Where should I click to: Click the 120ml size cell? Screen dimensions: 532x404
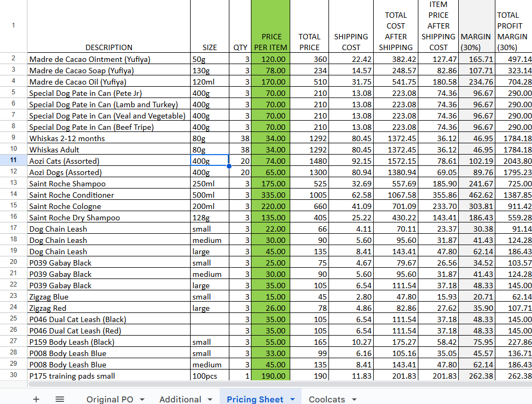[x=209, y=82]
